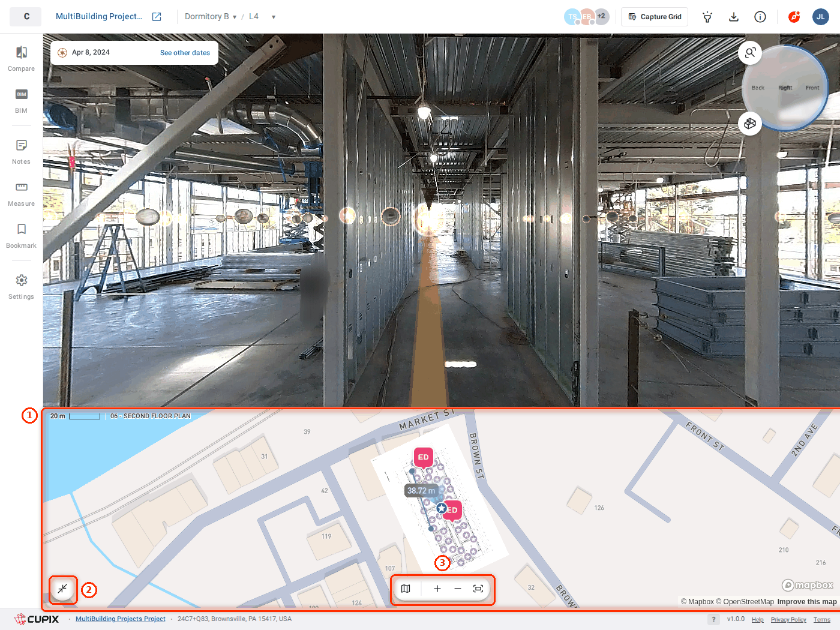Open the Compare panel
This screenshot has width=840, height=630.
[21, 59]
